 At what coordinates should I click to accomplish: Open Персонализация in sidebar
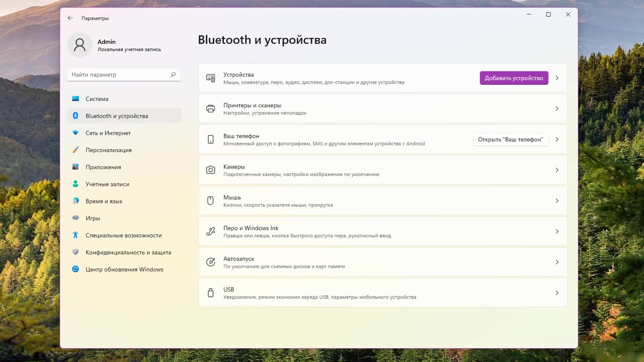[108, 150]
